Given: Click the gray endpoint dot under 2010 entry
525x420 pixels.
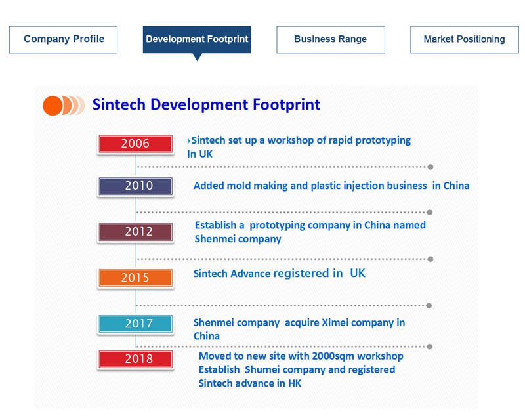Looking at the screenshot, I should (x=430, y=213).
